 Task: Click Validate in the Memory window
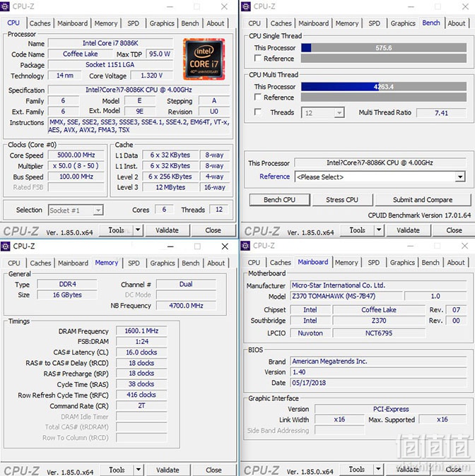168,470
